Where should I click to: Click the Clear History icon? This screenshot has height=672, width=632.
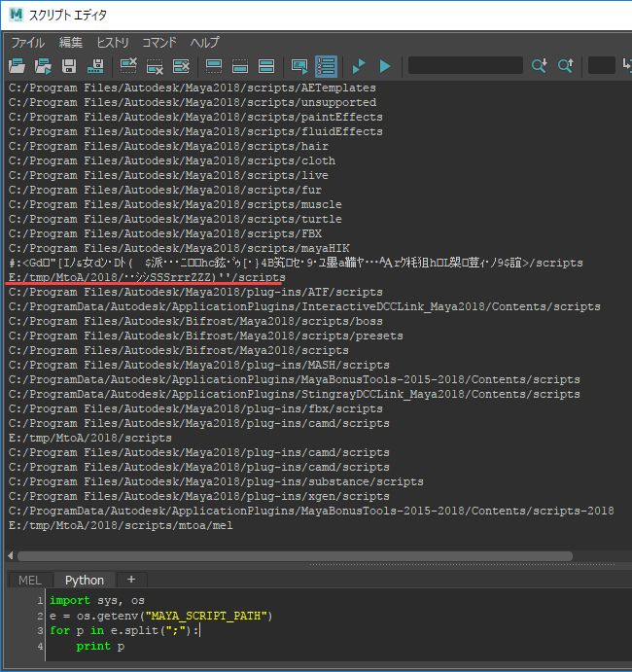128,66
